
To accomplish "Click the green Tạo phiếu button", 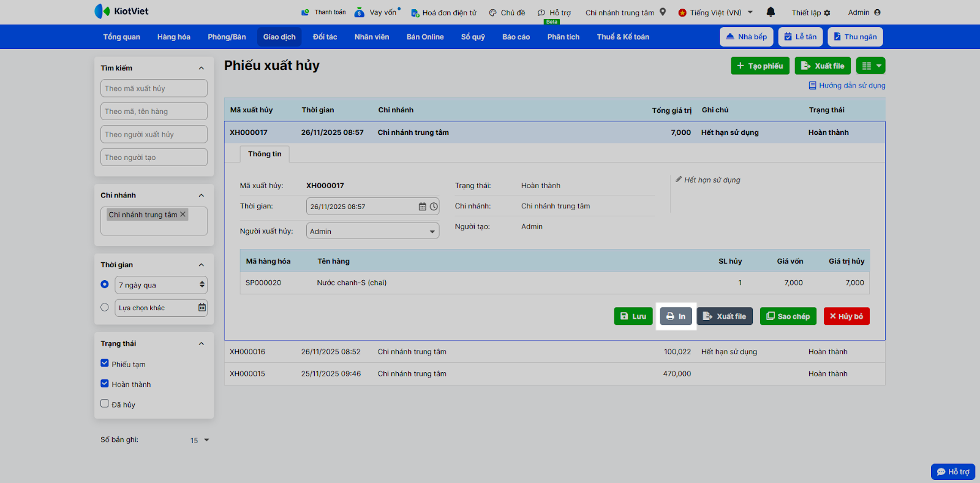I will tap(760, 66).
